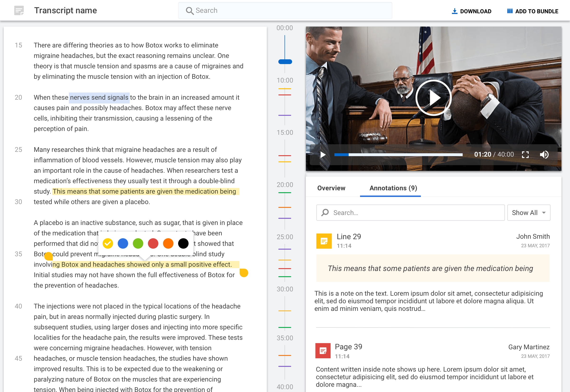Screen dimensions: 570x392
Task: Click the red note icon for Page 39
Action: click(323, 351)
